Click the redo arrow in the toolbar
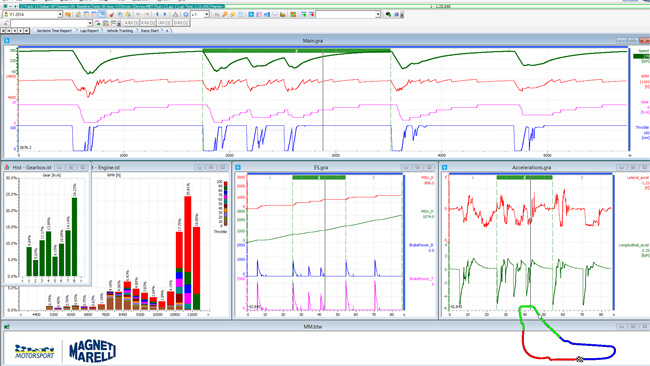The image size is (650, 366). point(147,15)
